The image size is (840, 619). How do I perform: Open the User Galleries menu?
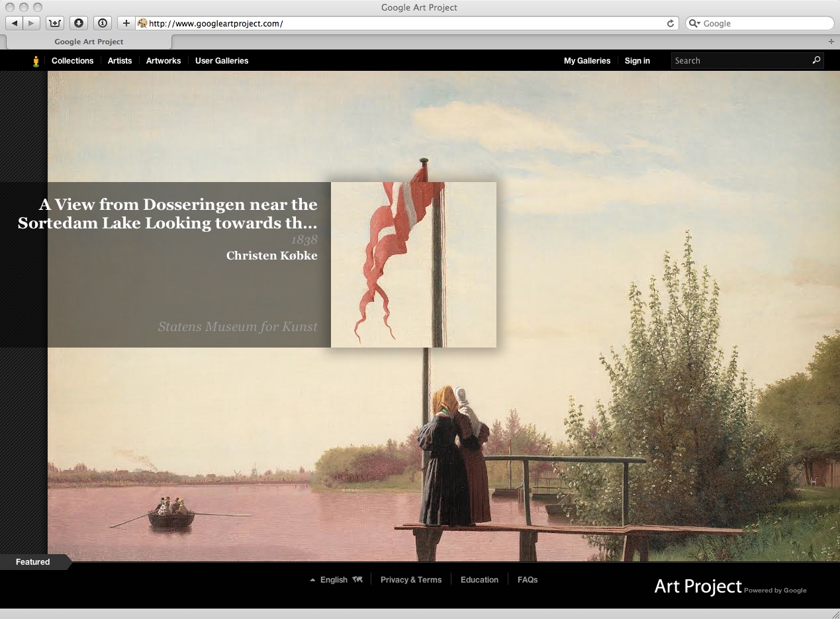(222, 61)
